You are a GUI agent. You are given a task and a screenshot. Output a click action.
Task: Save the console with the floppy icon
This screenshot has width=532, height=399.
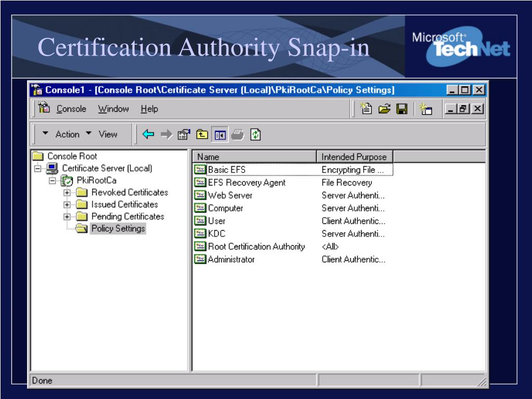402,109
